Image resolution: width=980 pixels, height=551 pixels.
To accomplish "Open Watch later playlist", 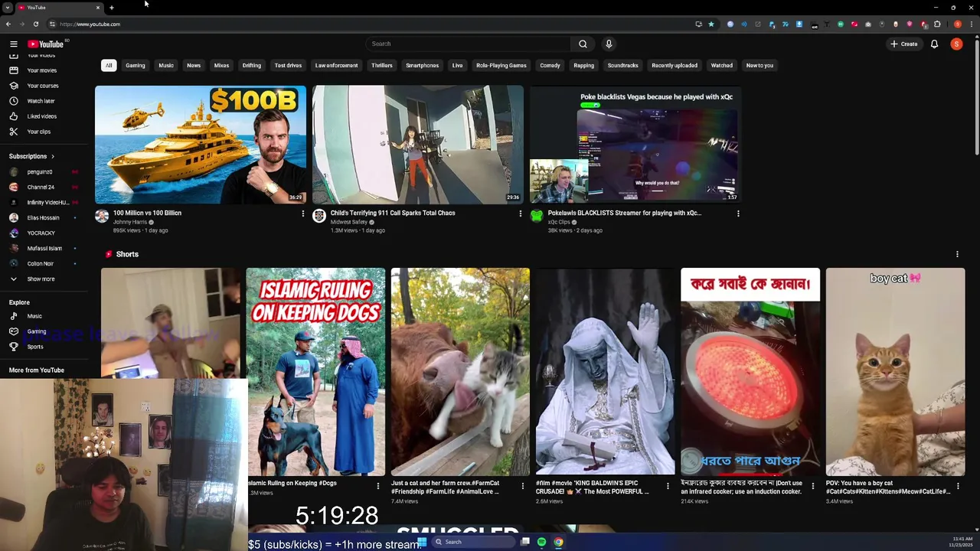I will tap(41, 101).
